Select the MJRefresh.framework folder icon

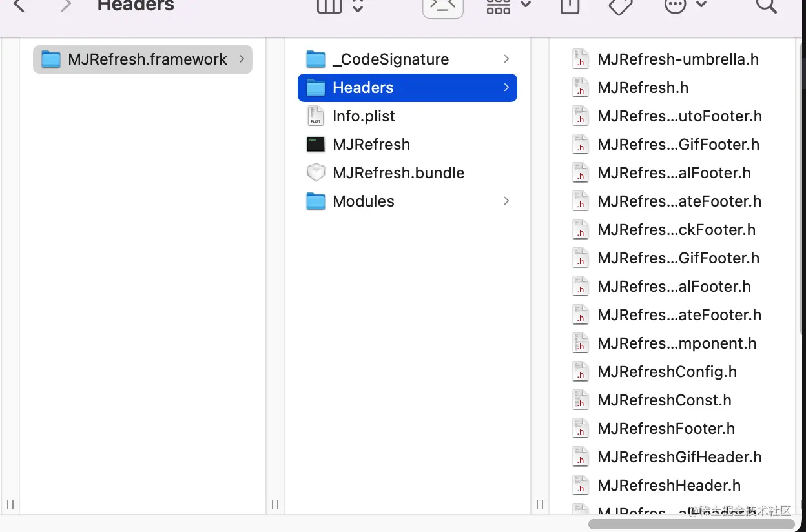pyautogui.click(x=50, y=59)
